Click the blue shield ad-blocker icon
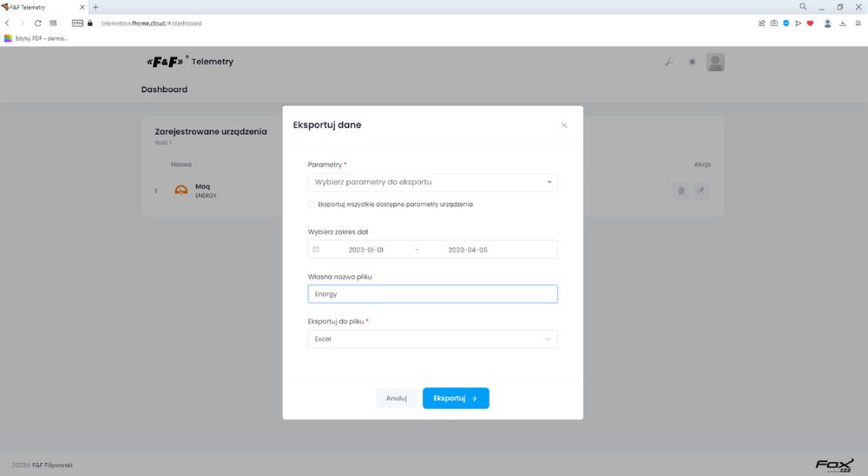Image resolution: width=868 pixels, height=476 pixels. tap(786, 23)
